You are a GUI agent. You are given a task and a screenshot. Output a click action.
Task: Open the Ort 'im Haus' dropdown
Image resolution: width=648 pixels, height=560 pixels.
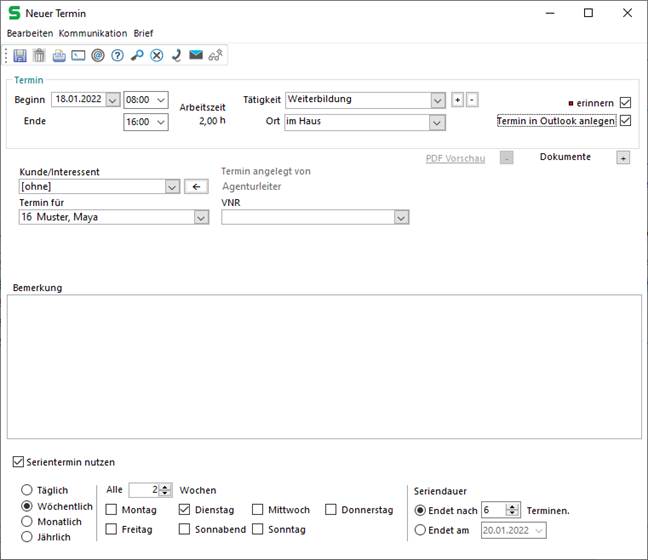pyautogui.click(x=437, y=122)
